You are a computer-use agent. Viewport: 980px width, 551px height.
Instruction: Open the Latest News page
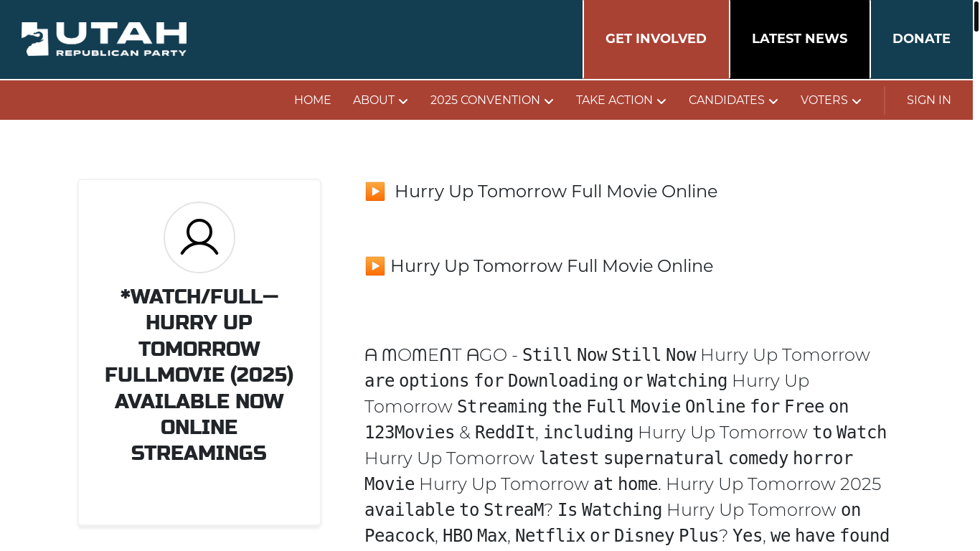tap(800, 39)
